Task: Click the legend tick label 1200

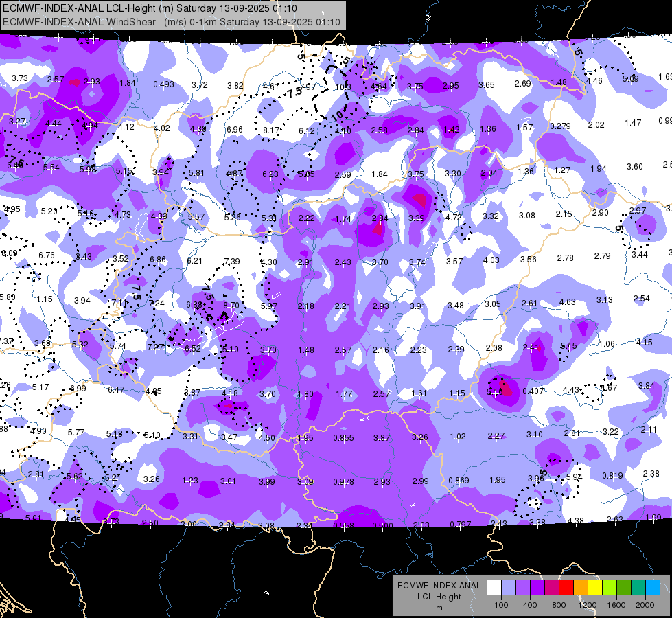Action: 587,605
